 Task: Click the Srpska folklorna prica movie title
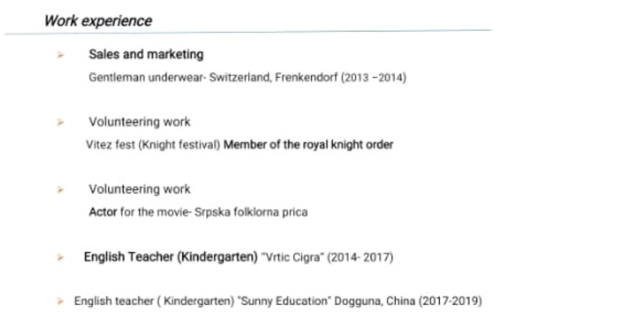coord(251,212)
